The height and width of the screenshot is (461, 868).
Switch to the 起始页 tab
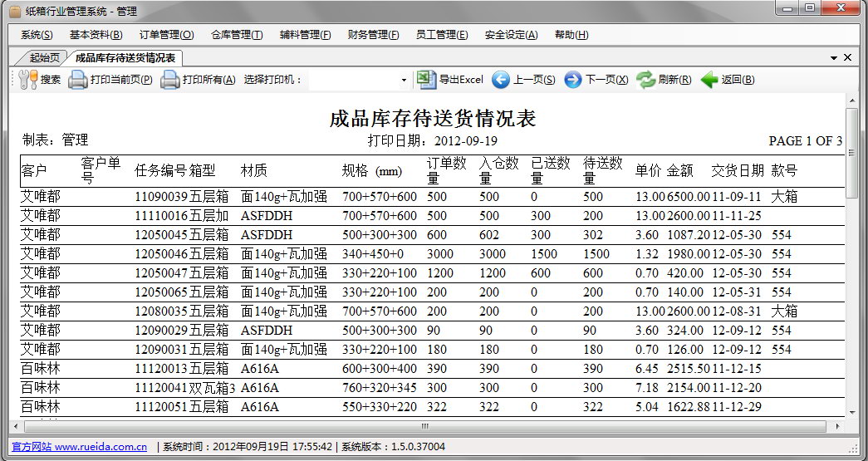click(x=44, y=58)
